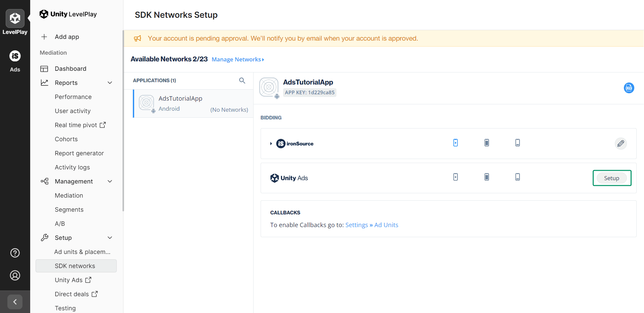Open the LevelPlay product icon
Screen dimensions: 644x313
(15, 18)
